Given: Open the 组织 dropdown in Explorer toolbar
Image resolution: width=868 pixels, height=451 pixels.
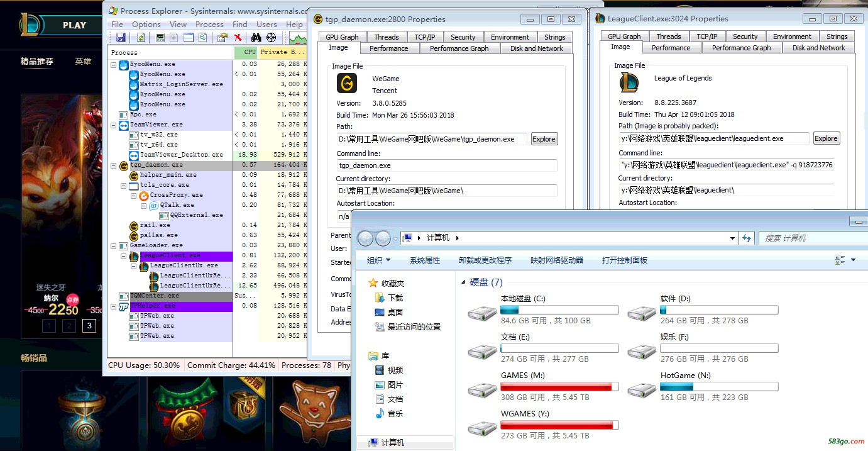Looking at the screenshot, I should (379, 260).
